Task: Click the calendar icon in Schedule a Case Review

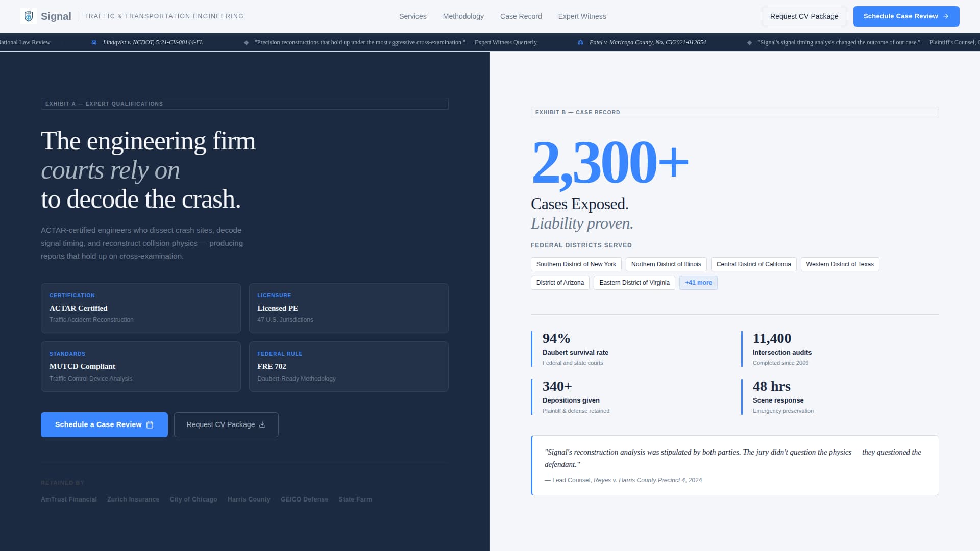Action: [150, 425]
